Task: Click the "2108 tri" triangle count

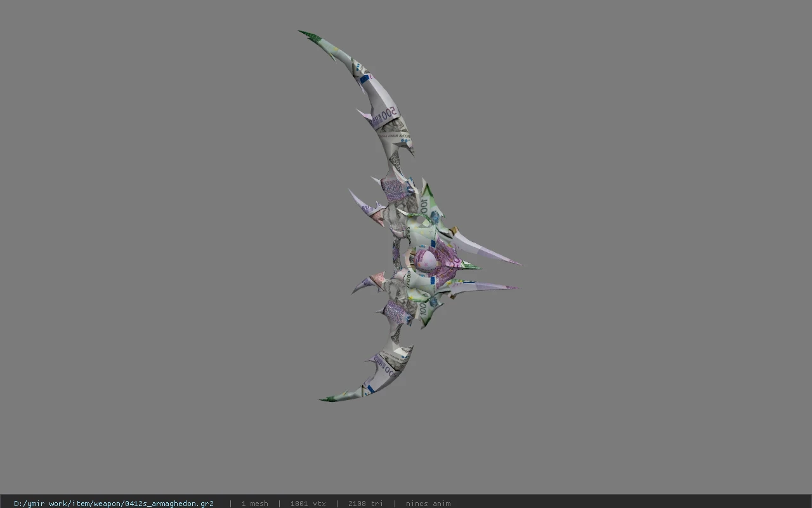Action: click(x=365, y=504)
